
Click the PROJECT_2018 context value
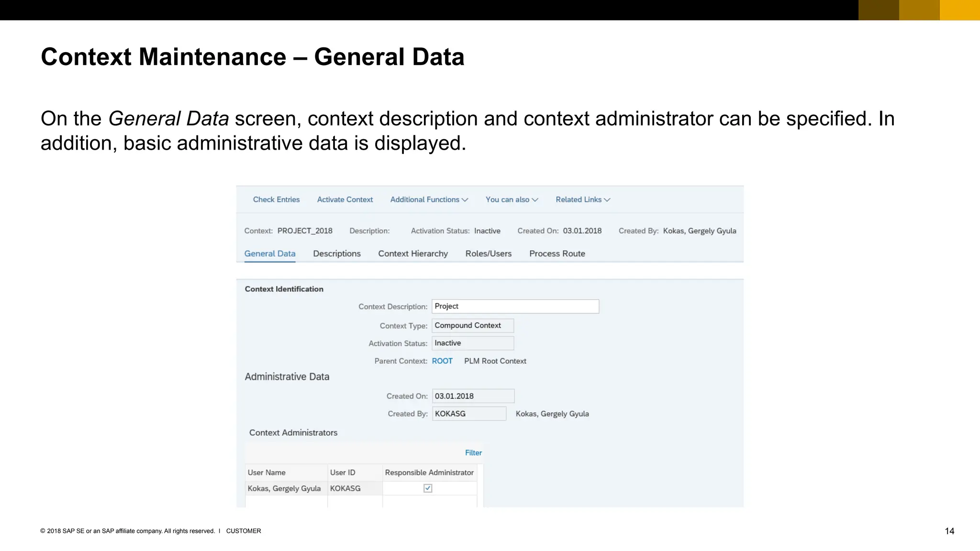coord(305,231)
